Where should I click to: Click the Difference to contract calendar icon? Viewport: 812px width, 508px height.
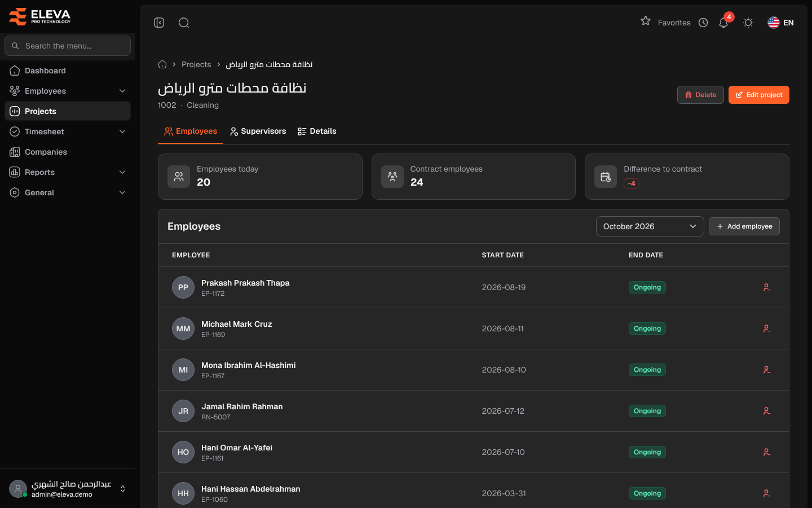(606, 177)
